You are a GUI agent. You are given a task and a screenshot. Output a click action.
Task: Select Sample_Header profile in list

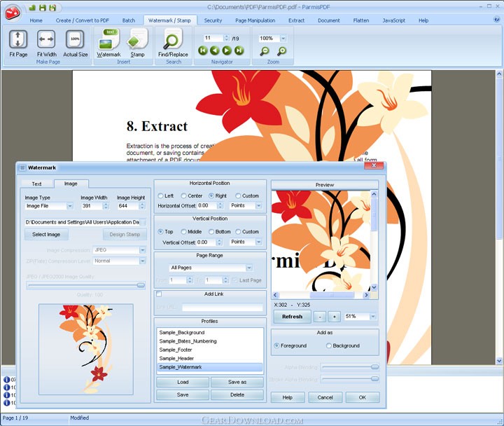(209, 358)
